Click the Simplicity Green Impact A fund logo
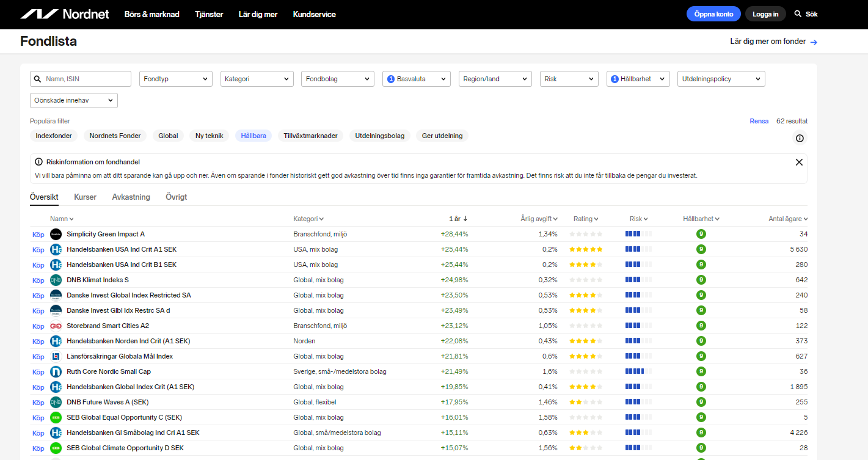This screenshot has height=460, width=868. tap(56, 234)
